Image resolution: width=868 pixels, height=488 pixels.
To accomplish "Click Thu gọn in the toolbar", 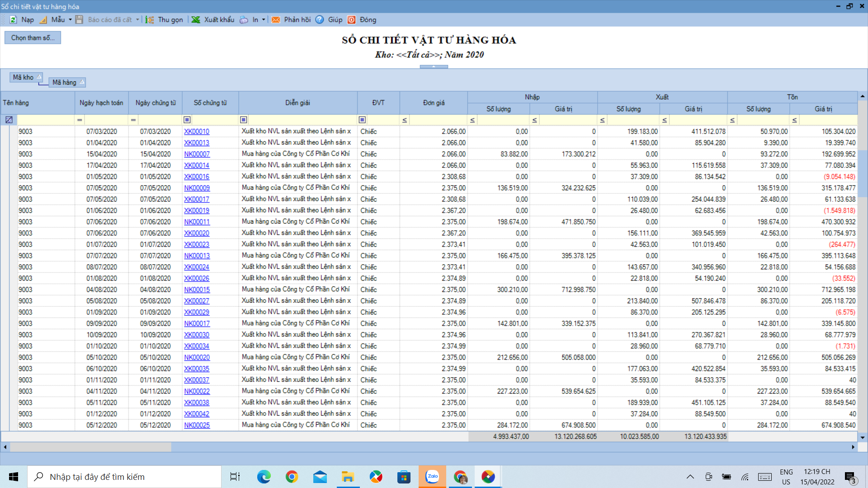I will click(x=170, y=20).
